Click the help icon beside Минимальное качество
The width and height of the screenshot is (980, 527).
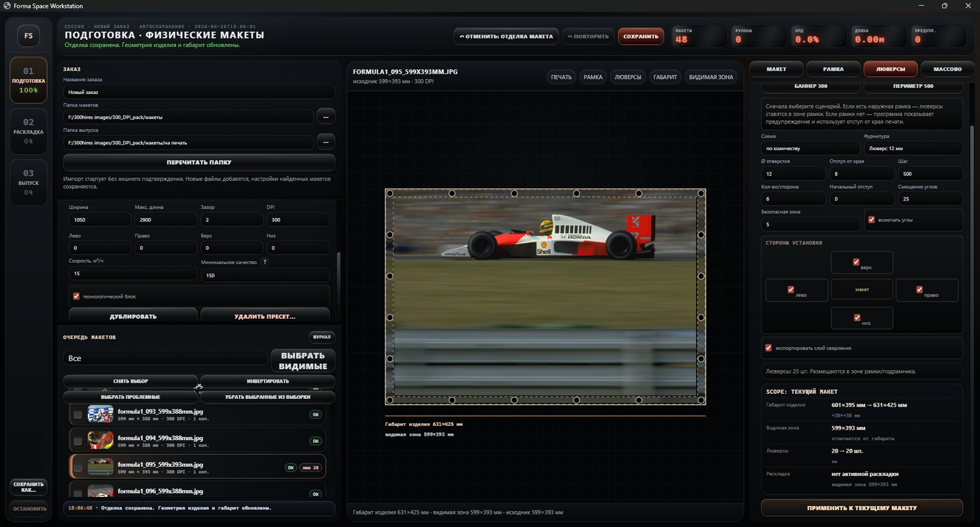tap(265, 262)
